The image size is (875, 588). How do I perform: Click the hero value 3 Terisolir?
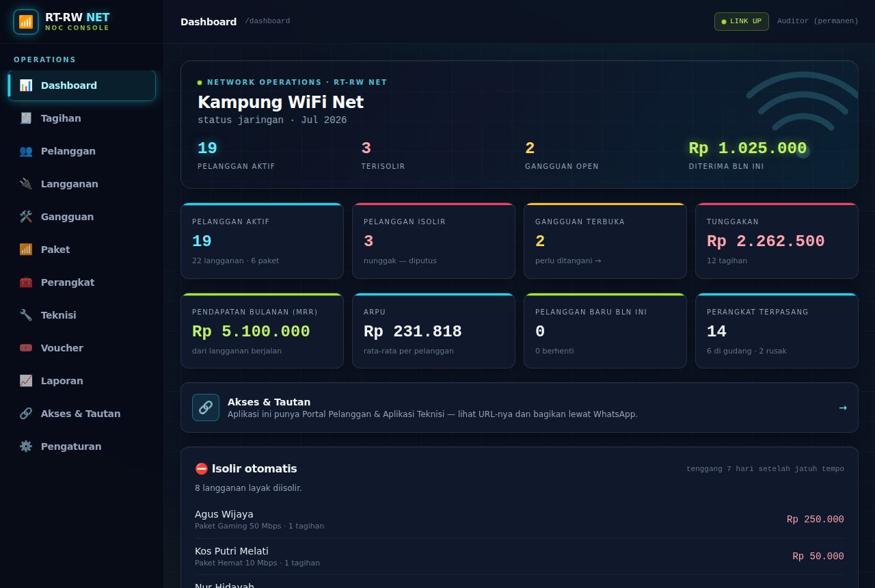click(366, 148)
